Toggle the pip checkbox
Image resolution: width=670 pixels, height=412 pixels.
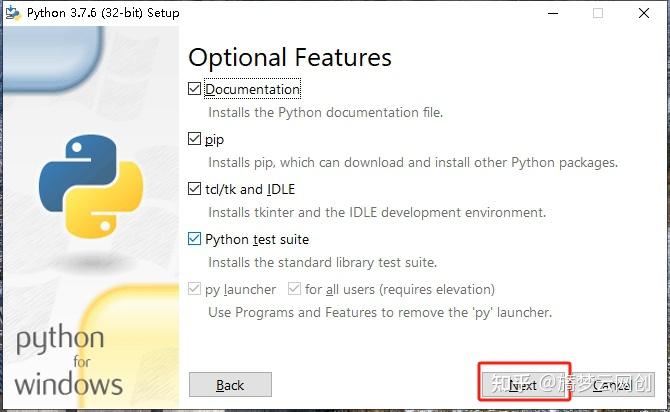point(194,139)
